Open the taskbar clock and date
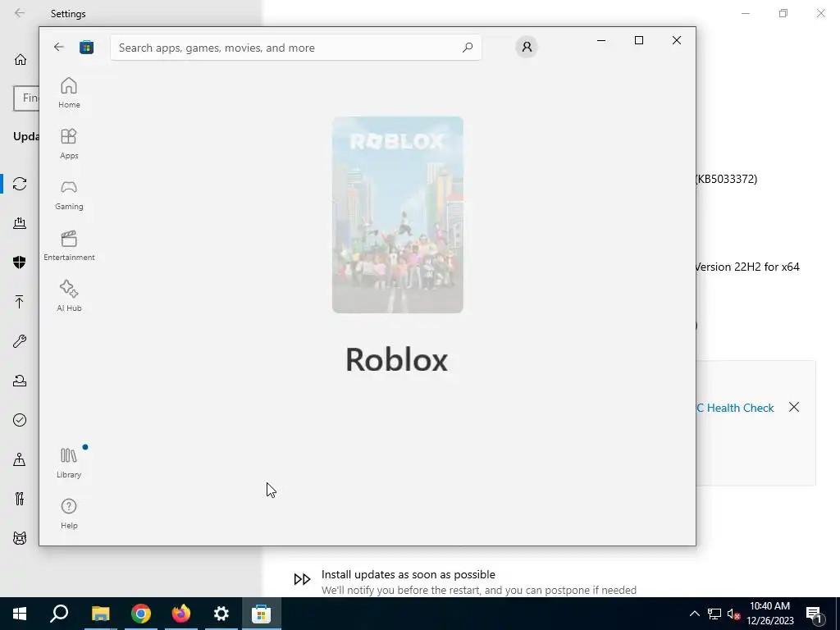This screenshot has height=630, width=840. tap(769, 614)
